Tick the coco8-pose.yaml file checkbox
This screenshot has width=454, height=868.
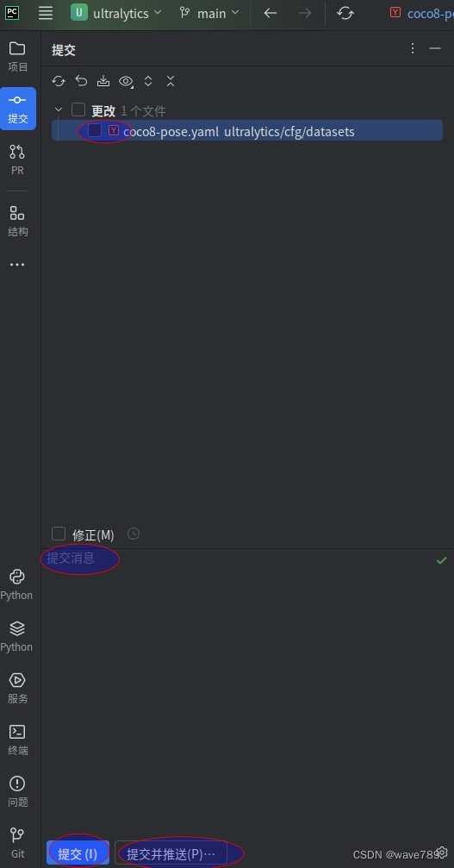tap(95, 131)
